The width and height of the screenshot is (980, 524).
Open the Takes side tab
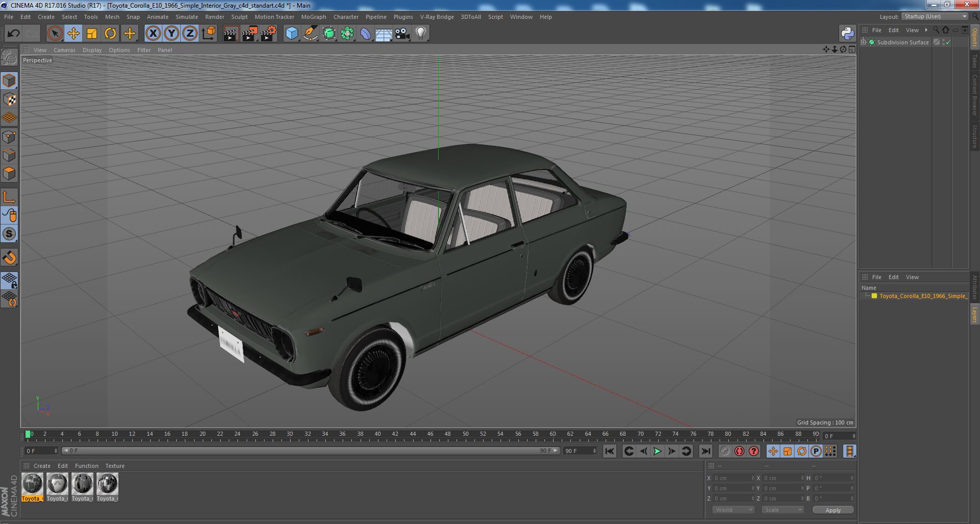(x=974, y=61)
